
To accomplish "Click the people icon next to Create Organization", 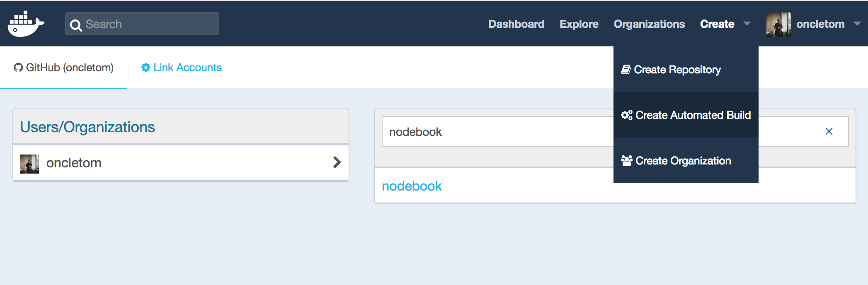I will (626, 160).
